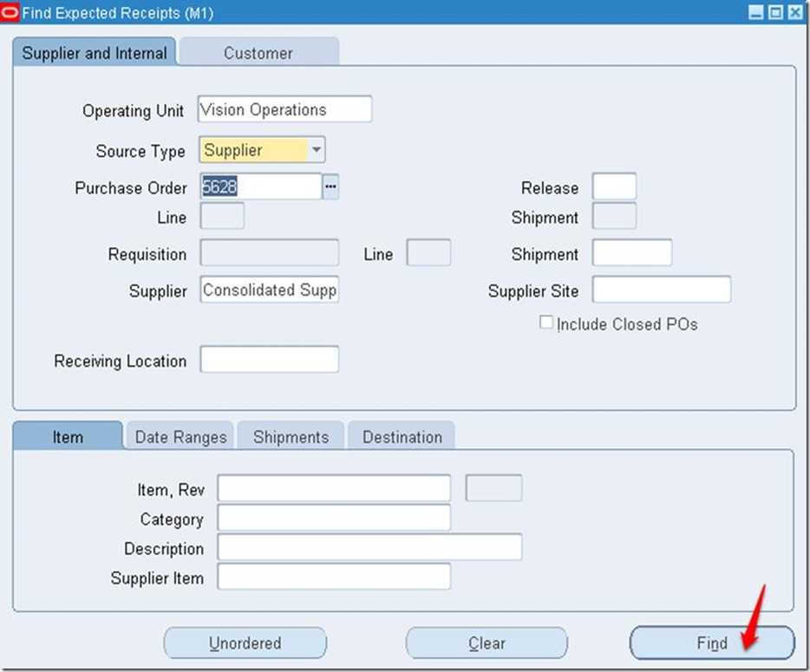Viewport: 810px width, 672px height.
Task: Expand the Source Type dropdown
Action: [317, 150]
